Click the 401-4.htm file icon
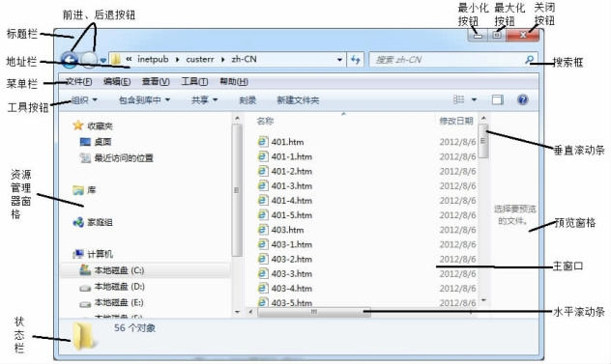The image size is (611, 364). tap(263, 200)
